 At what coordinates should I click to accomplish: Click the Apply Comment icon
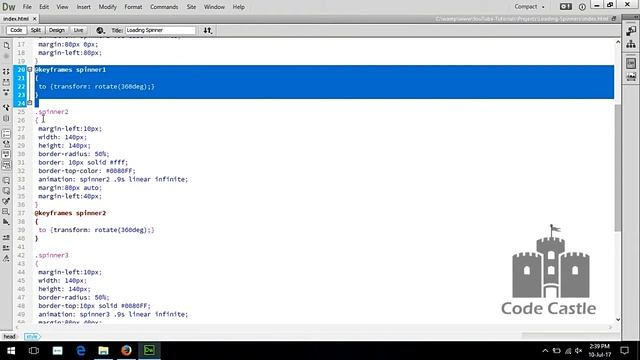[6, 180]
